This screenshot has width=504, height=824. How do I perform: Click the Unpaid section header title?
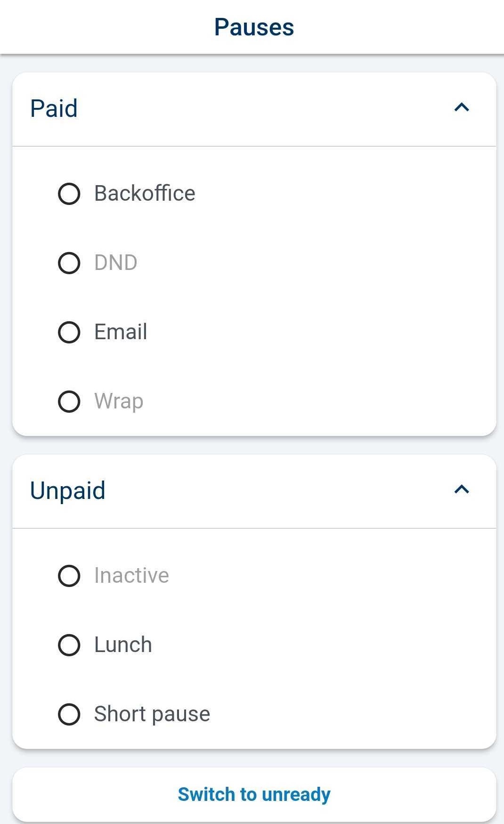(67, 490)
